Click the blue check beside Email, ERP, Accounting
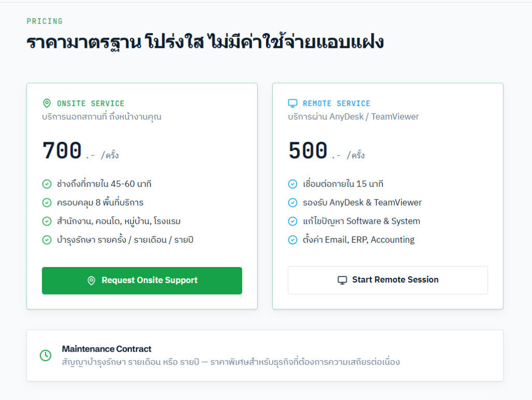 pyautogui.click(x=292, y=240)
